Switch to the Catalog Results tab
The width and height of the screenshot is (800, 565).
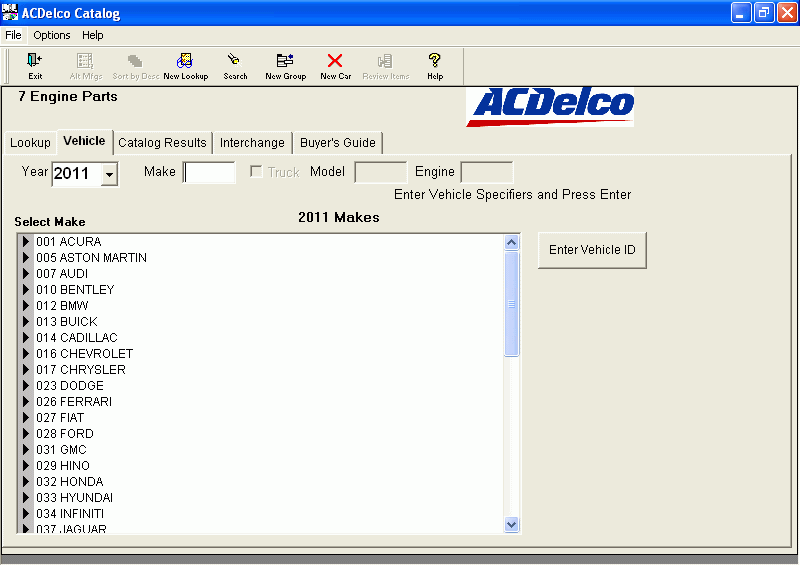pyautogui.click(x=162, y=143)
